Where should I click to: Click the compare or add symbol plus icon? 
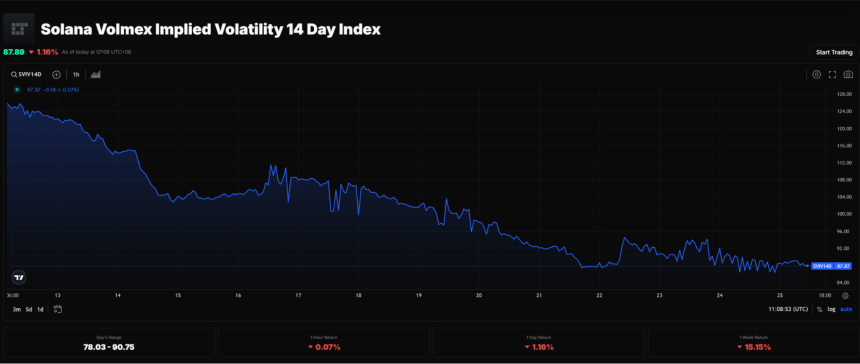(x=56, y=75)
